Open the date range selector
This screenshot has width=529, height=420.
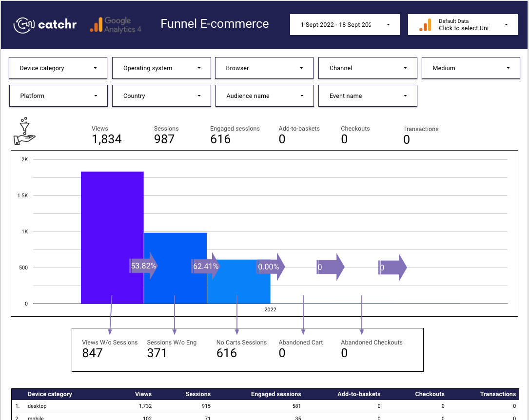(x=345, y=24)
